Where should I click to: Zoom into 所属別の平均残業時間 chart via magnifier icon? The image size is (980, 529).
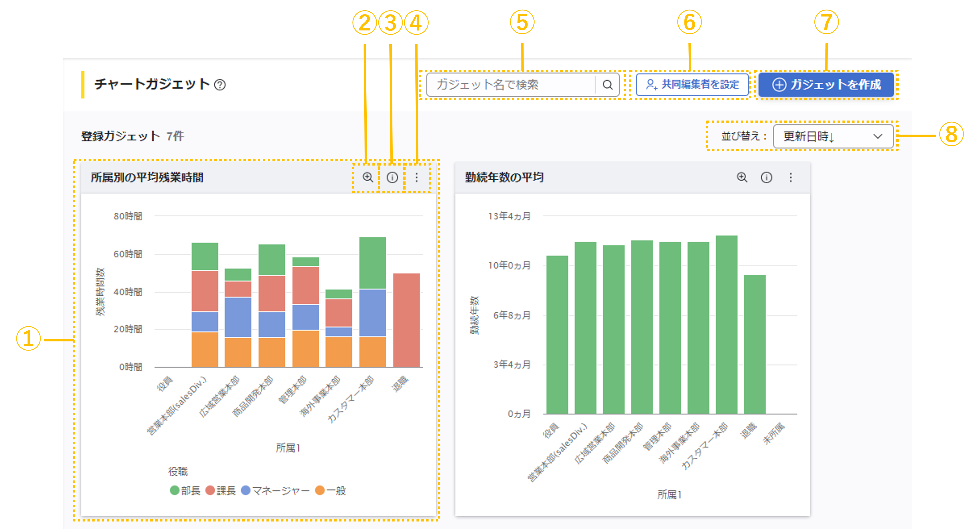point(368,178)
